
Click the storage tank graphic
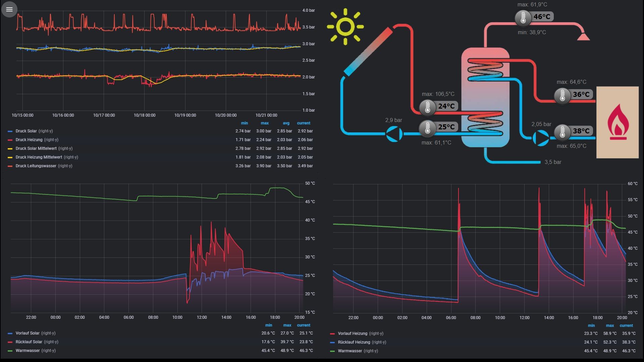(485, 98)
